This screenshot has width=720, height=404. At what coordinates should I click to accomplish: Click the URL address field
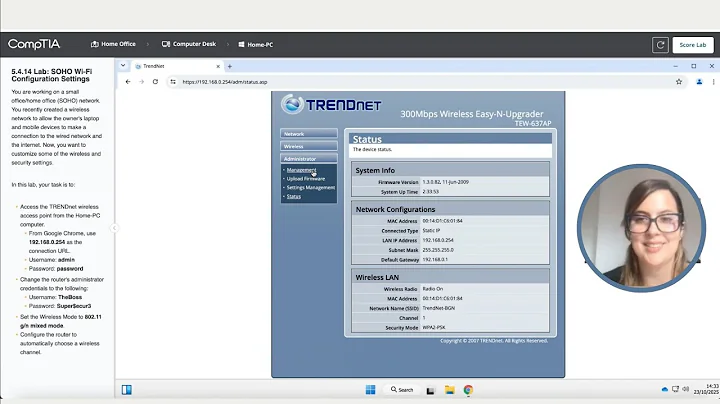click(425, 82)
